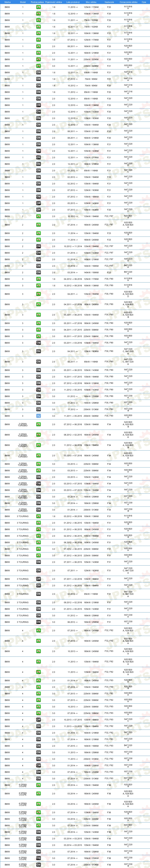Click '09.2012 -> 02.2016' production years cell
The image size is (150, 868).
(73, 602)
